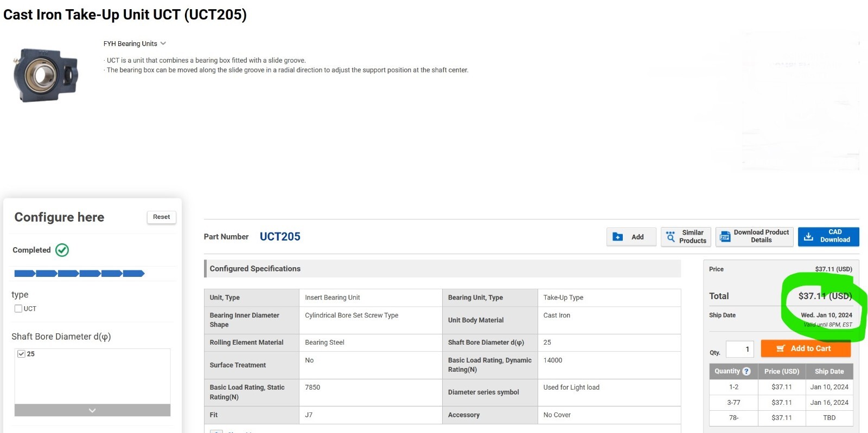Reset the configuration
Screen dimensions: 868x433
[x=161, y=217]
